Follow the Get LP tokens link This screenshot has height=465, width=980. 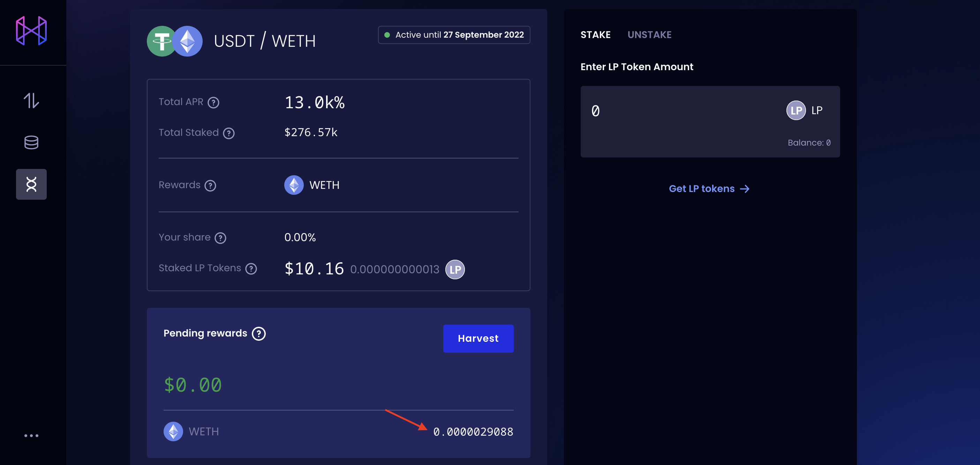(709, 189)
